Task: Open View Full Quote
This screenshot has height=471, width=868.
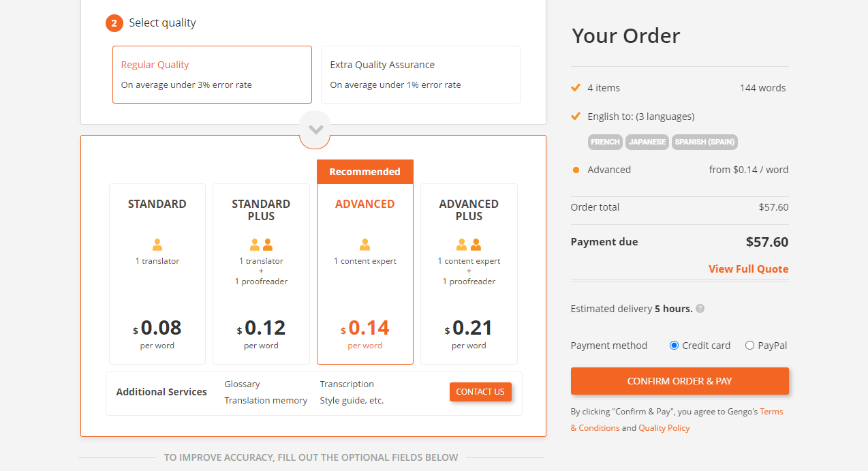Action: click(x=748, y=269)
